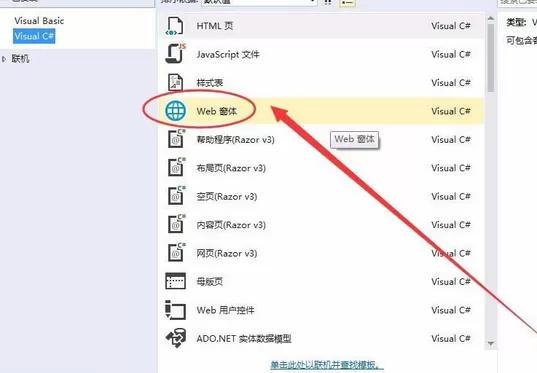Click the 母版页 master page icon
The image size is (537, 373).
(x=175, y=281)
